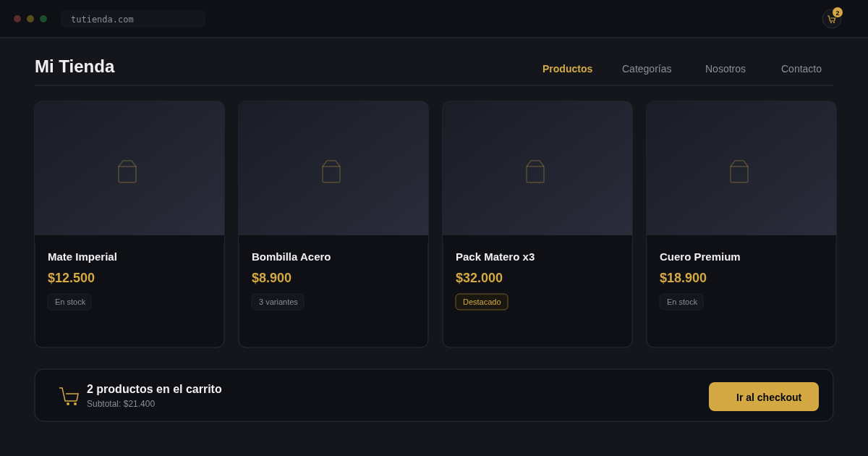The height and width of the screenshot is (456, 868).
Task: Select the bag icon on Mate Imperial card
Action: click(127, 172)
